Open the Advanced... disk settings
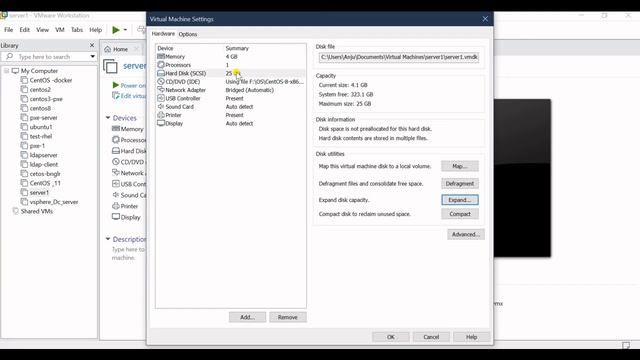Image resolution: width=640 pixels, height=360 pixels. (x=466, y=234)
